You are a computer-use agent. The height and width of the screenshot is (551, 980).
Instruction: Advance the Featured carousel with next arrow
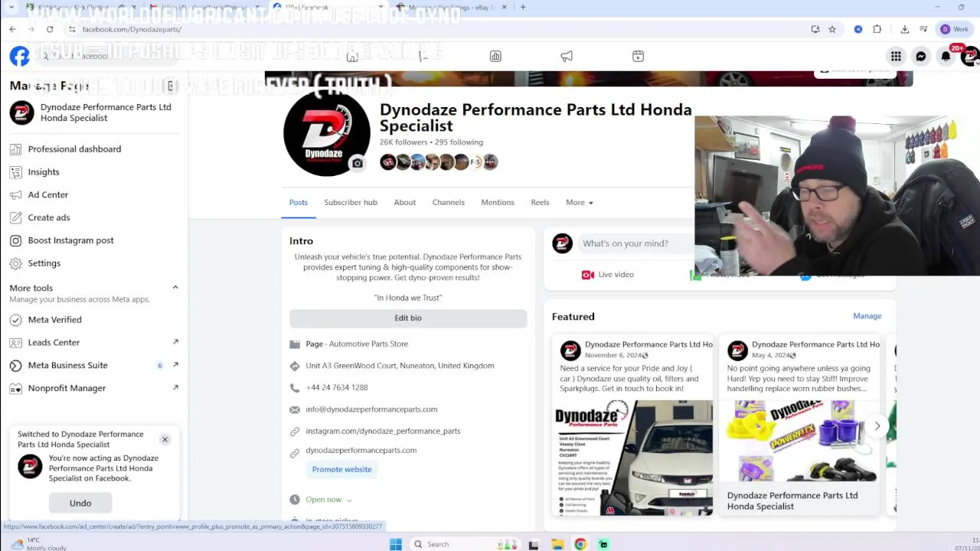pos(877,425)
